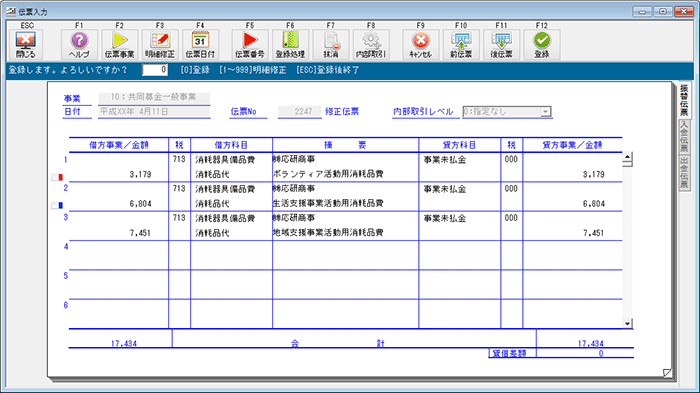Click the 日付 label
The width and height of the screenshot is (700, 393).
pos(72,112)
